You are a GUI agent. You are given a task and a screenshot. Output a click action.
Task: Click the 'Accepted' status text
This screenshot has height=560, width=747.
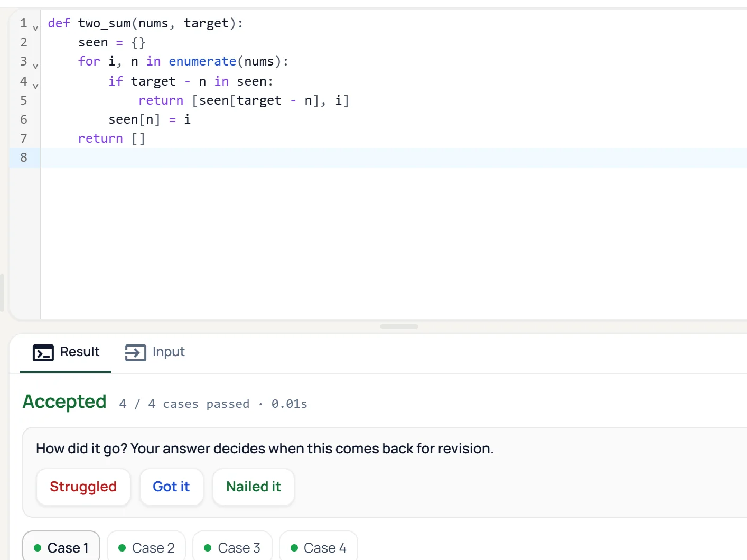(x=64, y=402)
